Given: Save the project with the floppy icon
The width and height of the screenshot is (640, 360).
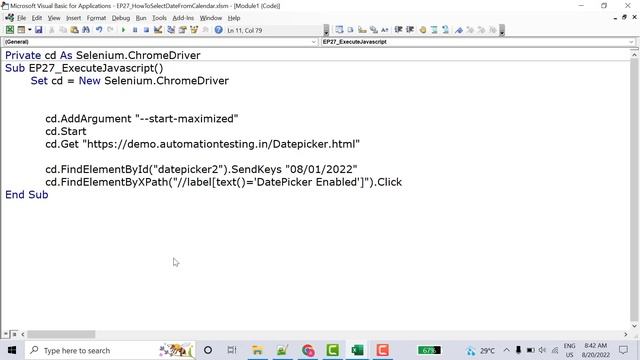Looking at the screenshot, I should tap(38, 30).
